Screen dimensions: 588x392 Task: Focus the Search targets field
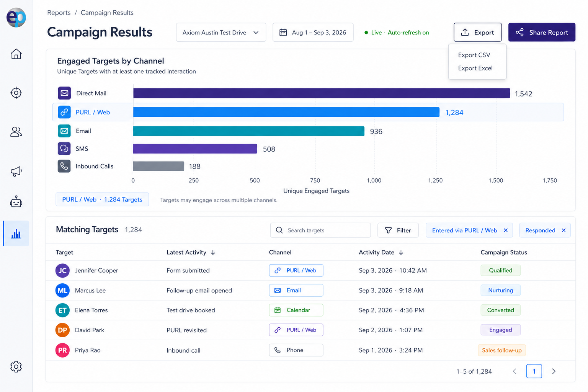coord(320,230)
